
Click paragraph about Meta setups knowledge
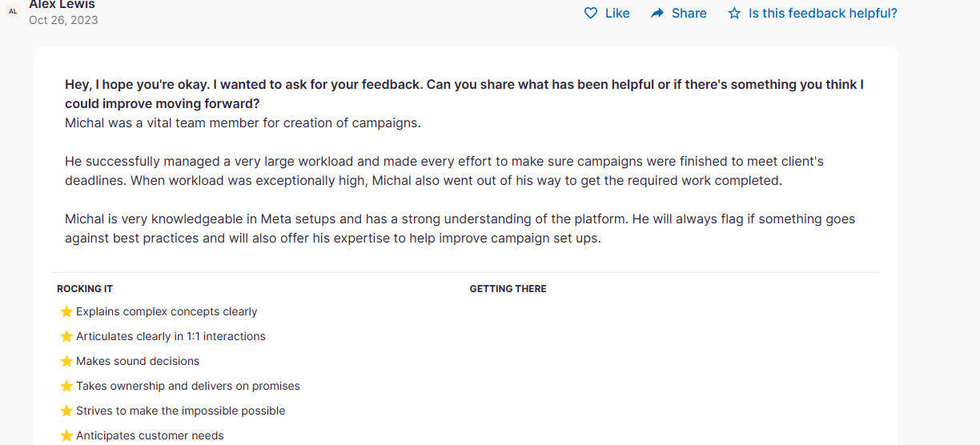point(460,228)
